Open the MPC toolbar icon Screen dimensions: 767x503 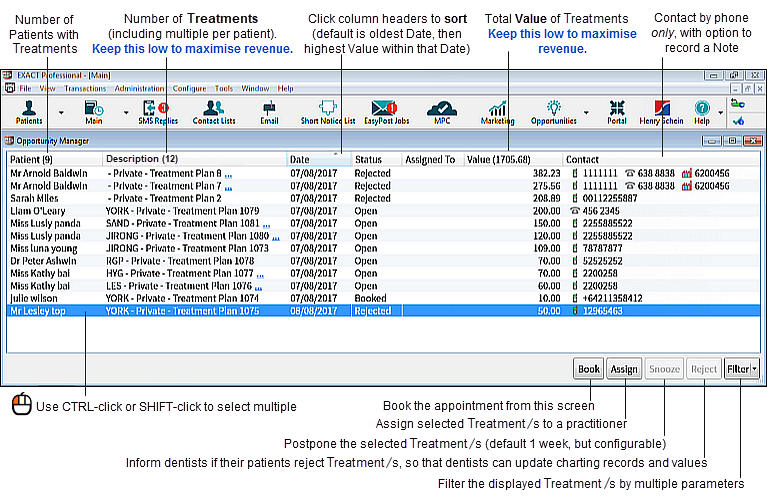point(442,113)
